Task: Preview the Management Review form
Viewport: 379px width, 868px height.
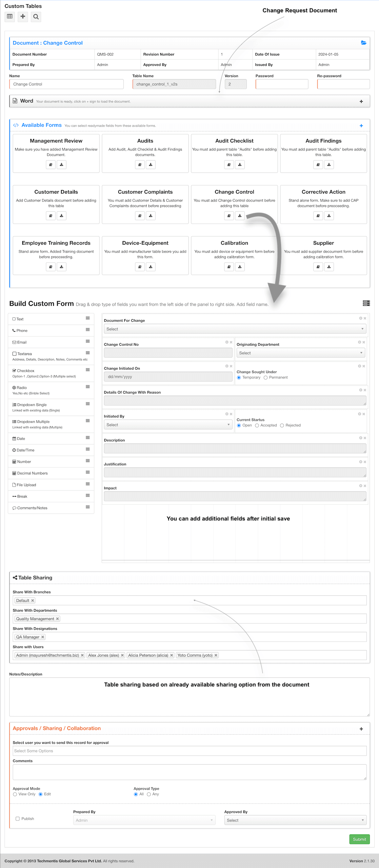Action: pyautogui.click(x=50, y=164)
